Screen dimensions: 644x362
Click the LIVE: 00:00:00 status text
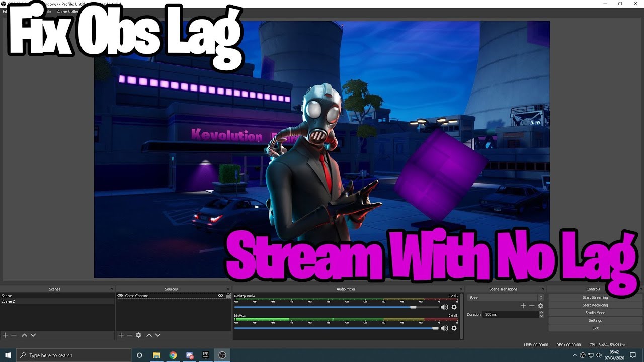tap(536, 345)
